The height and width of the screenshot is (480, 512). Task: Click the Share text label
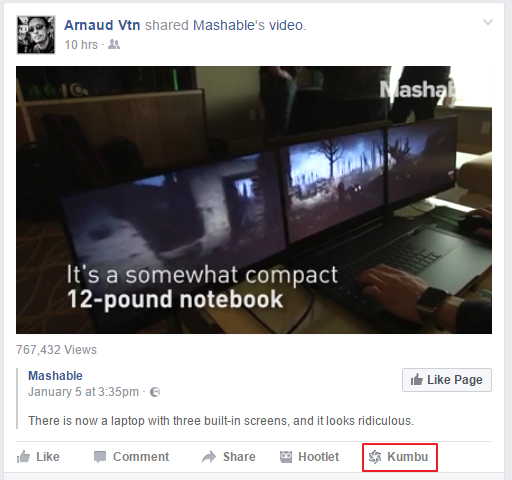click(239, 457)
